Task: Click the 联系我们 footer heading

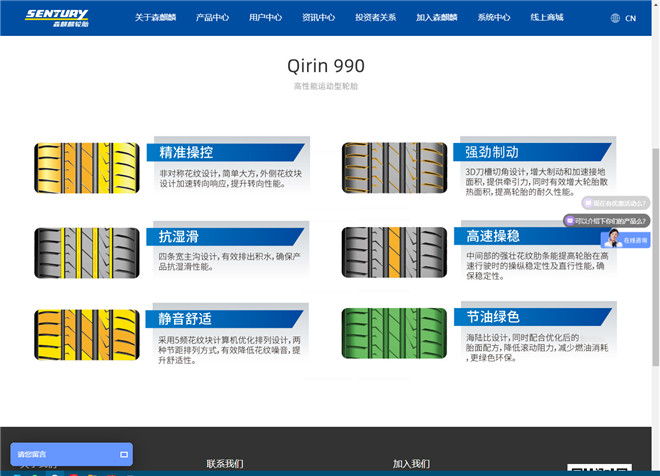Action: tap(225, 464)
